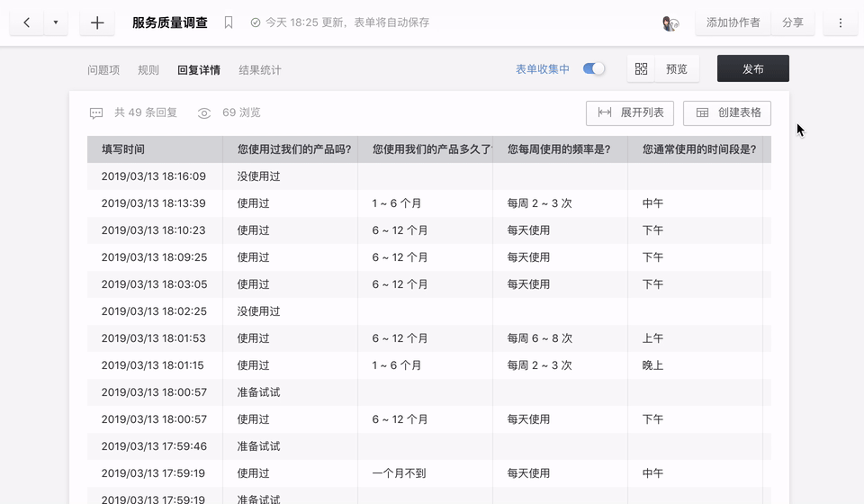Switch to the 问题项 tab

(x=103, y=70)
